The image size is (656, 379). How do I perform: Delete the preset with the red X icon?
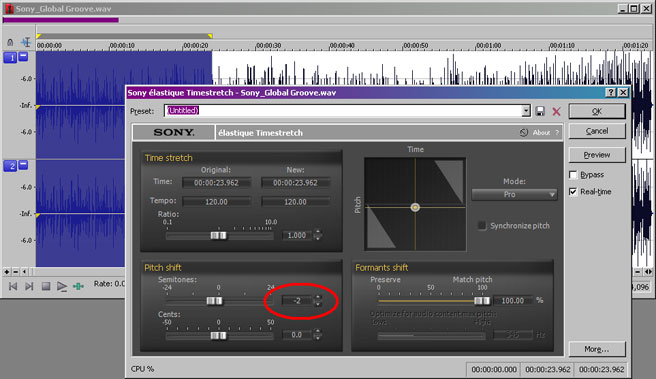tap(556, 111)
